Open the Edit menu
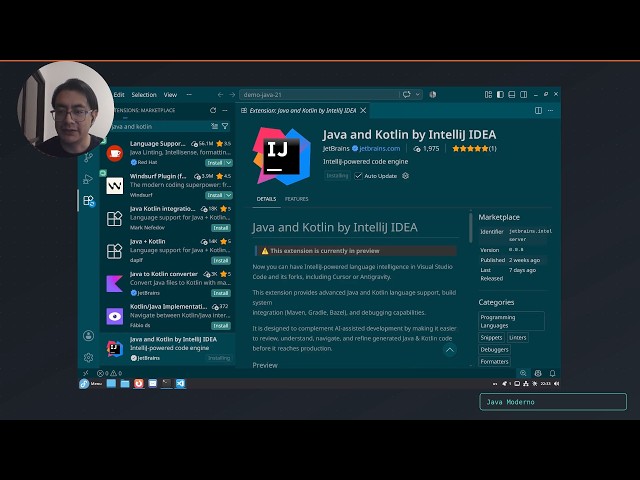Screen dimensions: 640x480 pyautogui.click(x=119, y=95)
